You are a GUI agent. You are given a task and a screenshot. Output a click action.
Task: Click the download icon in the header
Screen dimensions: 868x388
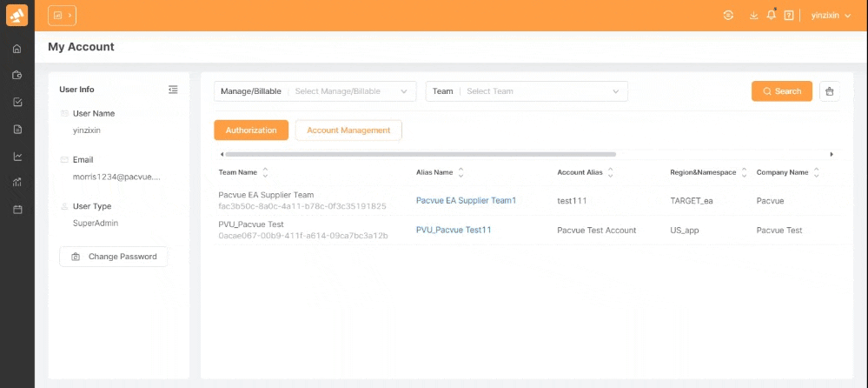pyautogui.click(x=753, y=16)
